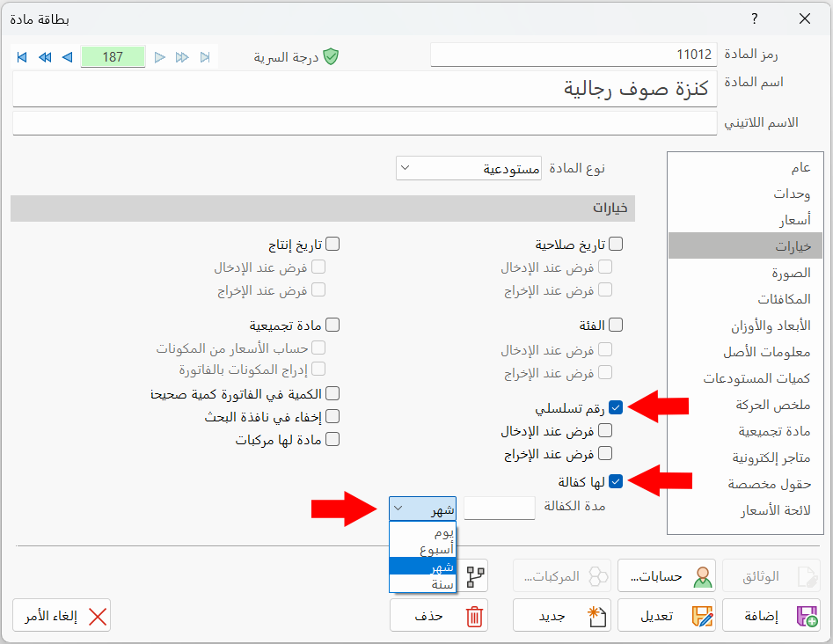Viewport: 833px width, 644px height.
Task: Enable إخفاء في نافذة البحث checkbox
Action: pyautogui.click(x=332, y=417)
